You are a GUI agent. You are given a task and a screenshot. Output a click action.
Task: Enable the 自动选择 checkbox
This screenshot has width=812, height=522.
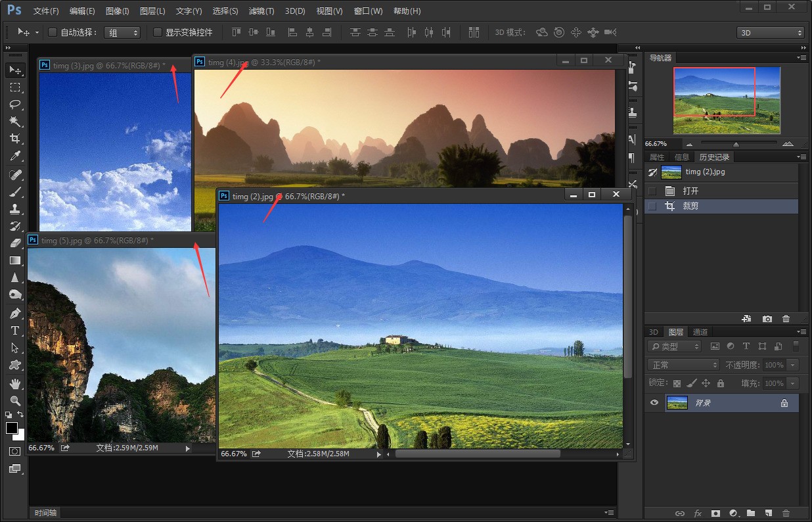pyautogui.click(x=53, y=32)
